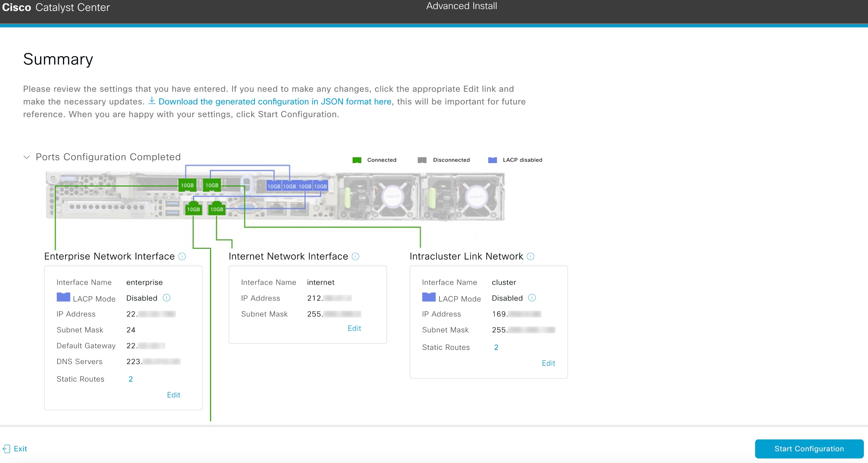Click info icon beside Enterprise Network Interface

[182, 256]
